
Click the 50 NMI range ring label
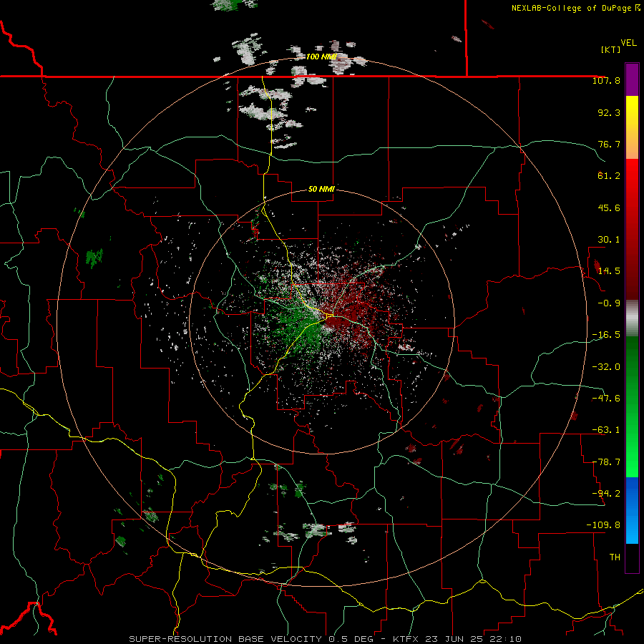pyautogui.click(x=321, y=189)
